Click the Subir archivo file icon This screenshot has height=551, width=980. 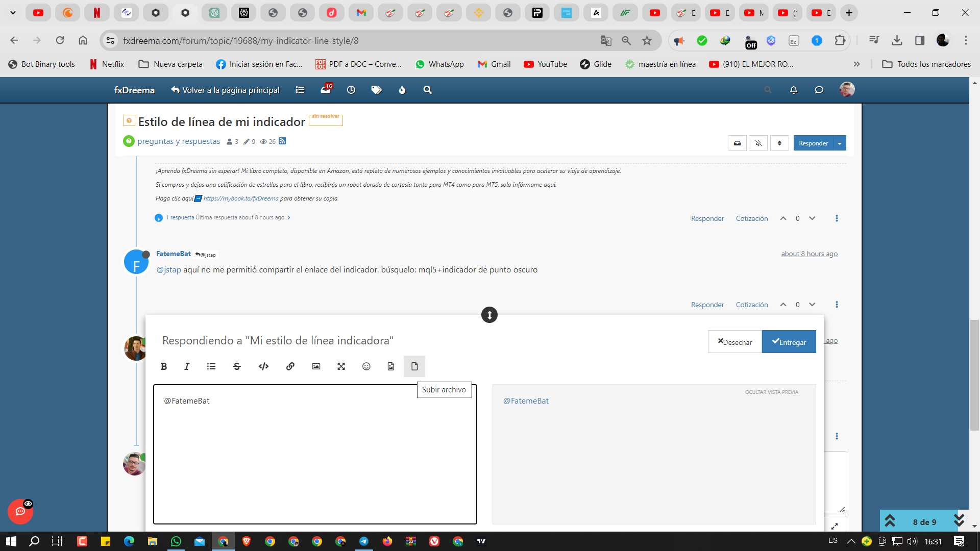click(414, 366)
